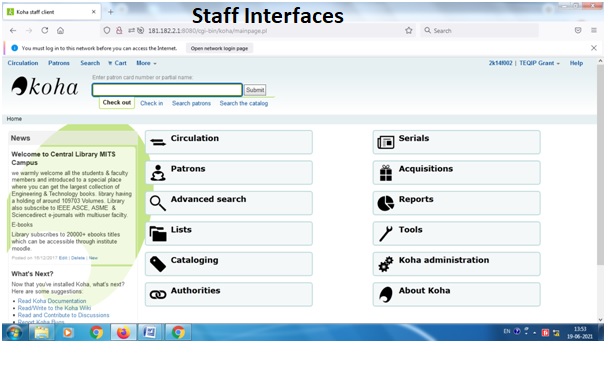
Task: Open Read and Contribute to Discussions link
Action: coord(64,315)
